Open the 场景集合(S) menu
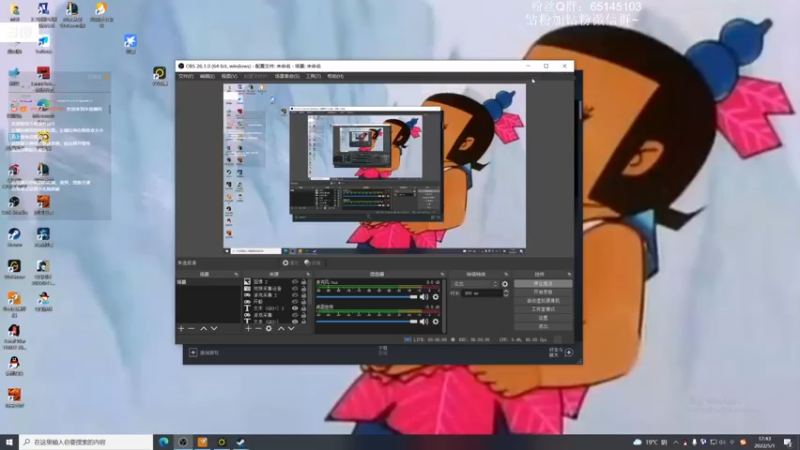Screen dimensions: 800x450 [287, 76]
